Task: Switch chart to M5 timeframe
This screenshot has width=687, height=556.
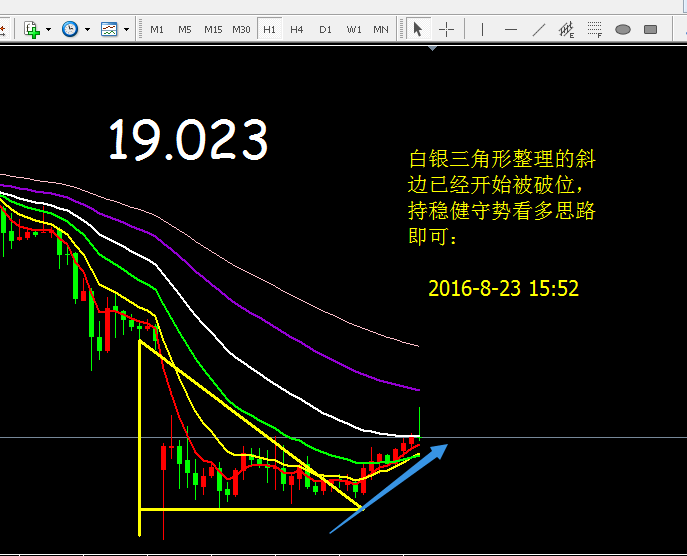Action: tap(185, 30)
